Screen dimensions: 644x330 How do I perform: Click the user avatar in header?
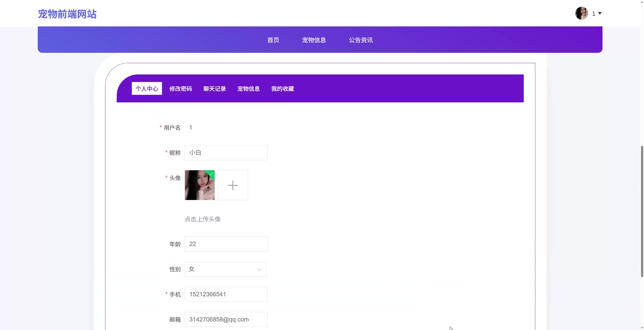coord(581,13)
